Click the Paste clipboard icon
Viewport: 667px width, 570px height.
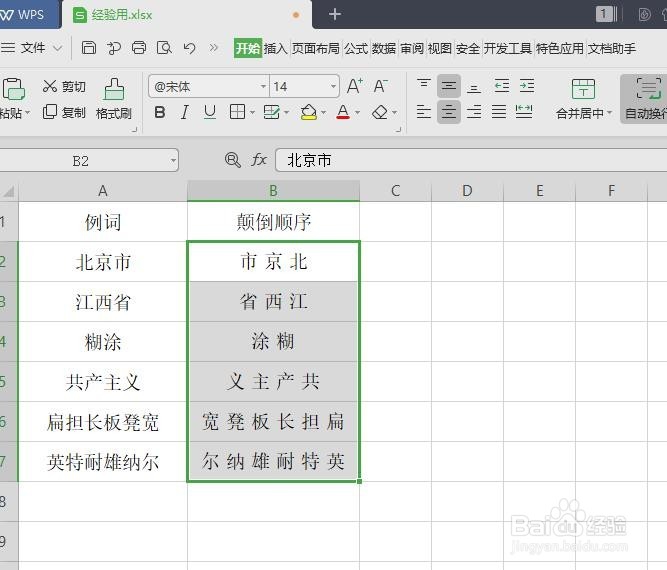14,89
